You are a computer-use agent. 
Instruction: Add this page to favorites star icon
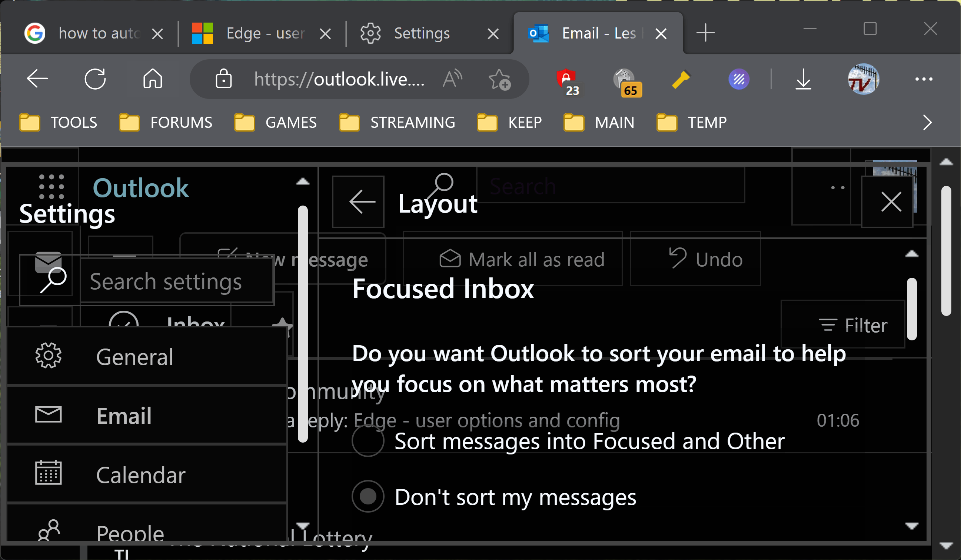pyautogui.click(x=499, y=79)
